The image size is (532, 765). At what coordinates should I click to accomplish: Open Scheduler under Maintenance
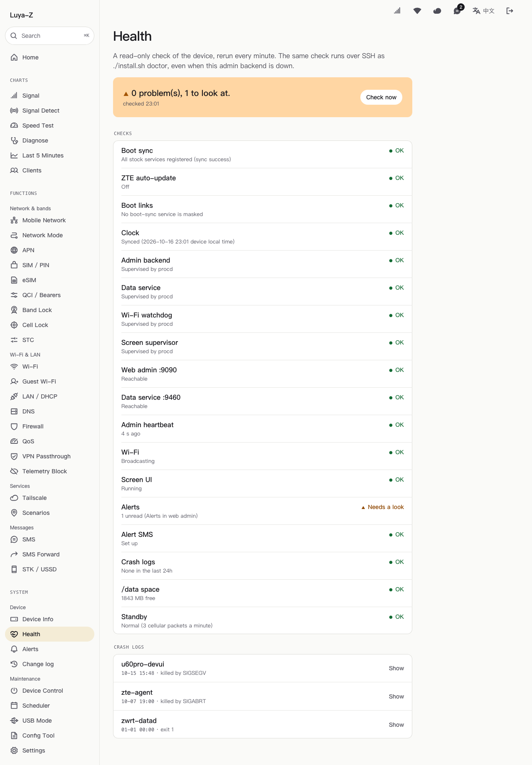49,706
